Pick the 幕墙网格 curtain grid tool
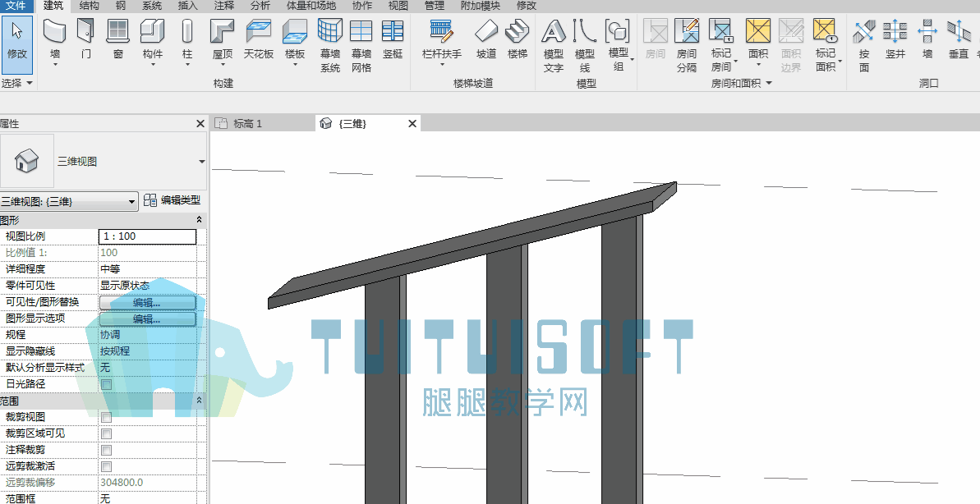Image resolution: width=980 pixels, height=504 pixels. [361, 45]
